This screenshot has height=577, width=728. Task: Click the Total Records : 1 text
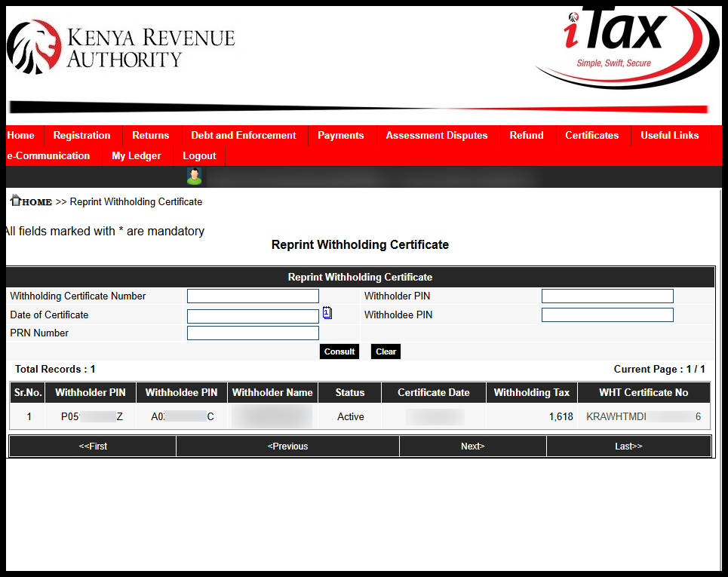point(55,369)
